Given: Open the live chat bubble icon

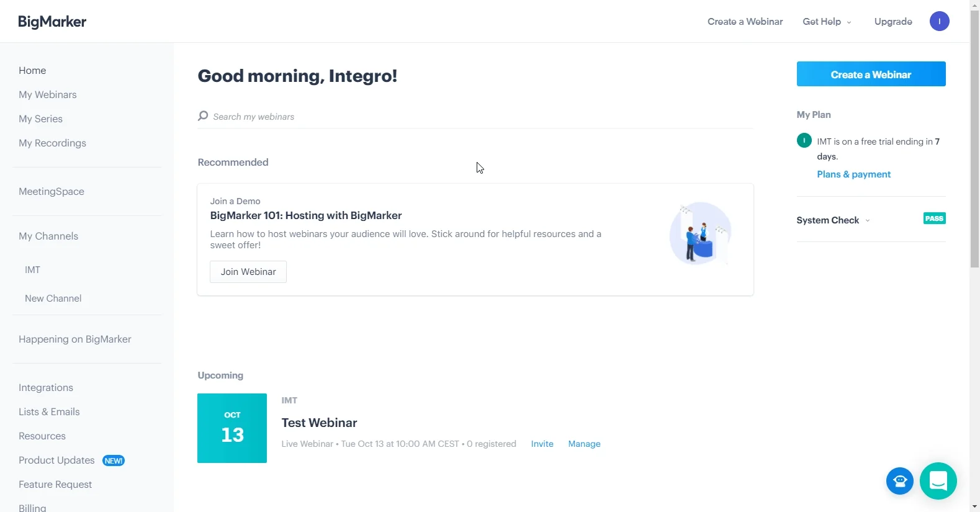Looking at the screenshot, I should pyautogui.click(x=938, y=481).
